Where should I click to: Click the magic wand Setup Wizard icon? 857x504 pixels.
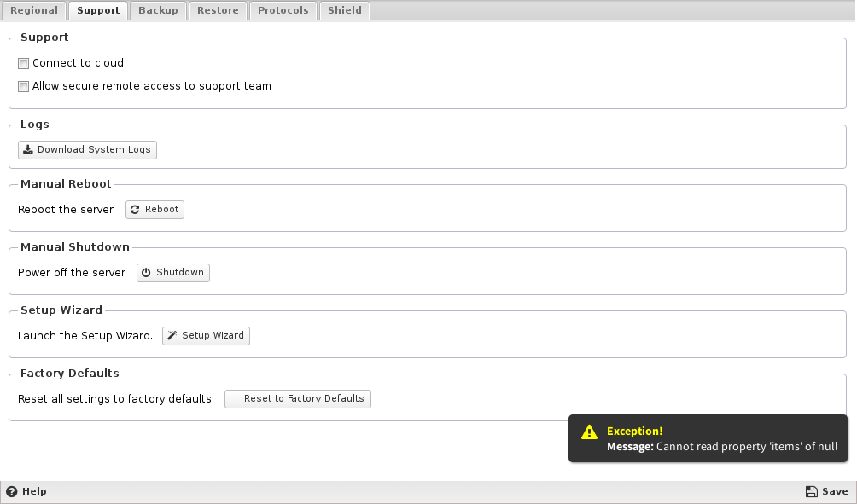(x=172, y=336)
